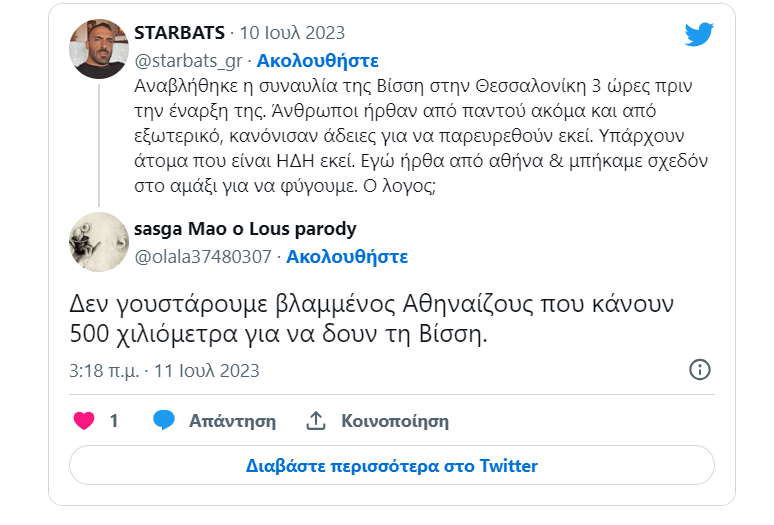This screenshot has height=525, width=774.
Task: Like the tweet with the heart icon
Action: (85, 421)
